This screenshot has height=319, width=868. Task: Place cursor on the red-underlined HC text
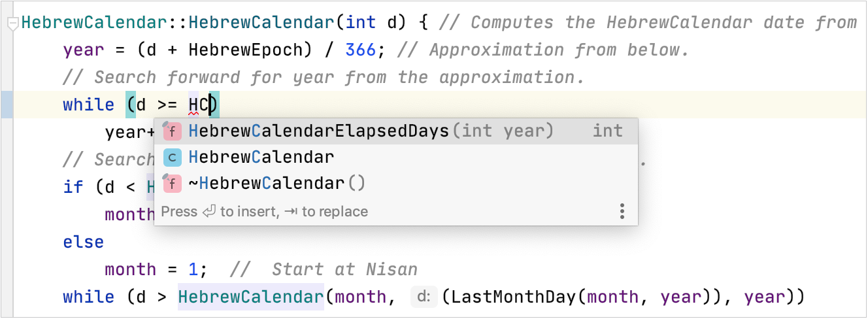coord(198,105)
